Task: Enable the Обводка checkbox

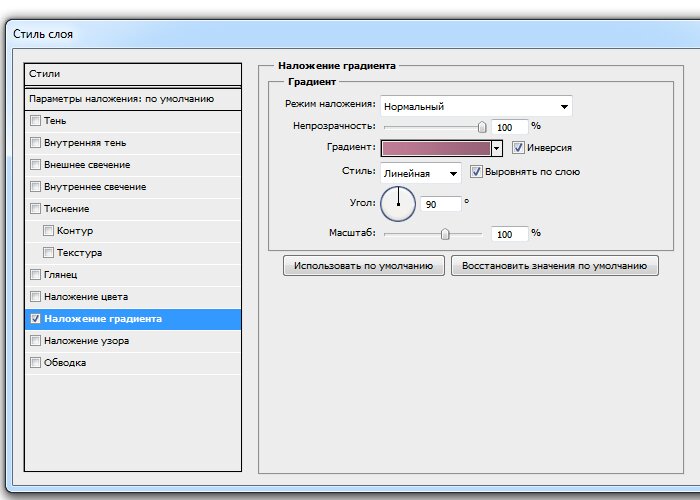Action: [x=36, y=363]
